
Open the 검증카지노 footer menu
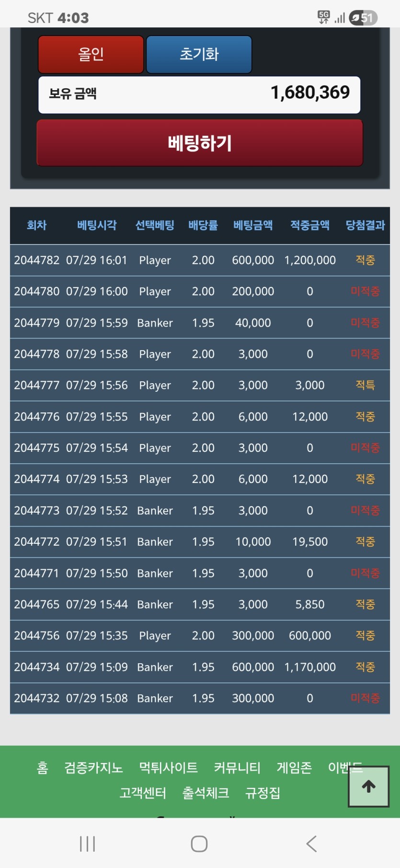point(94,768)
